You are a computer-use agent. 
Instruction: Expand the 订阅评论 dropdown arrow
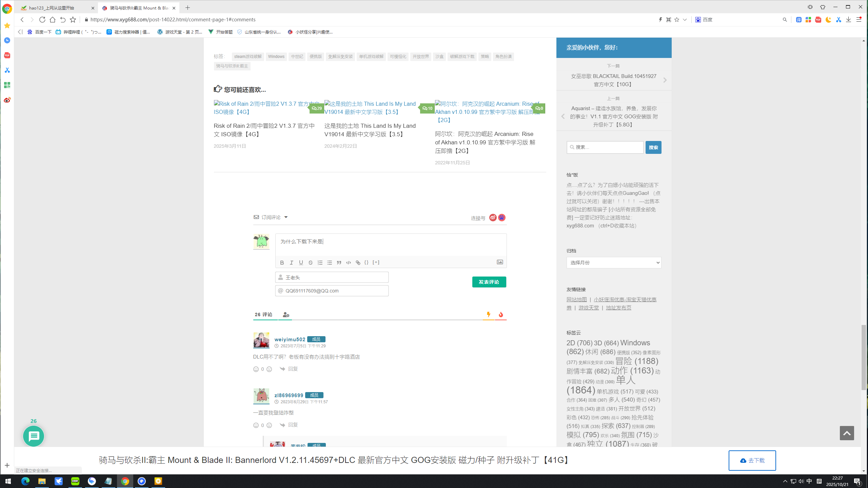coord(286,217)
